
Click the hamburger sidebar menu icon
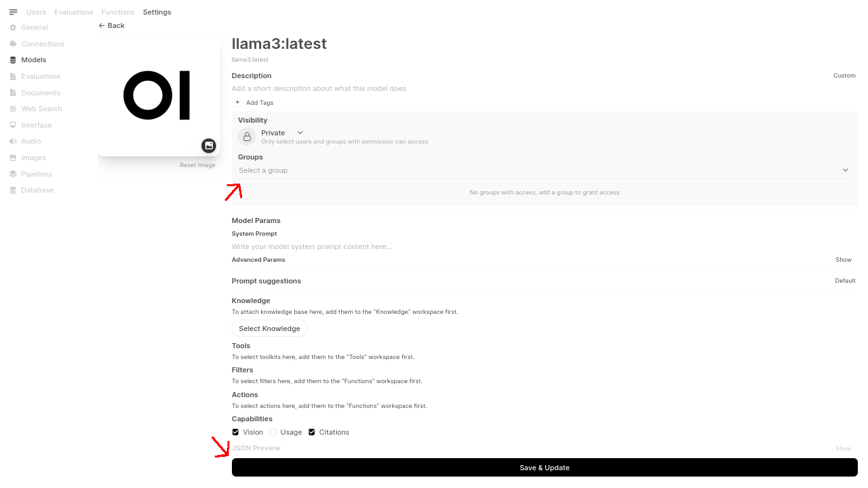pos(13,12)
